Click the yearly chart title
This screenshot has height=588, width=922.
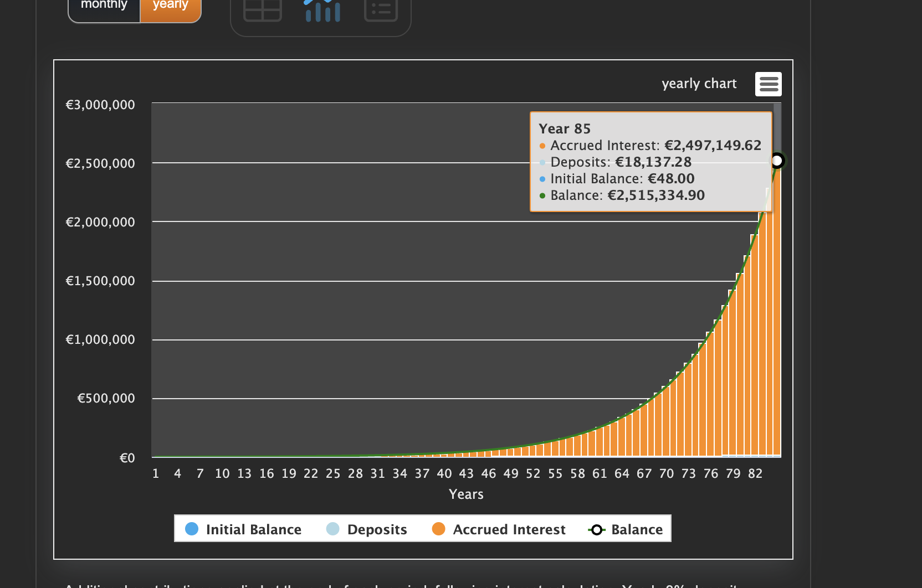[699, 84]
